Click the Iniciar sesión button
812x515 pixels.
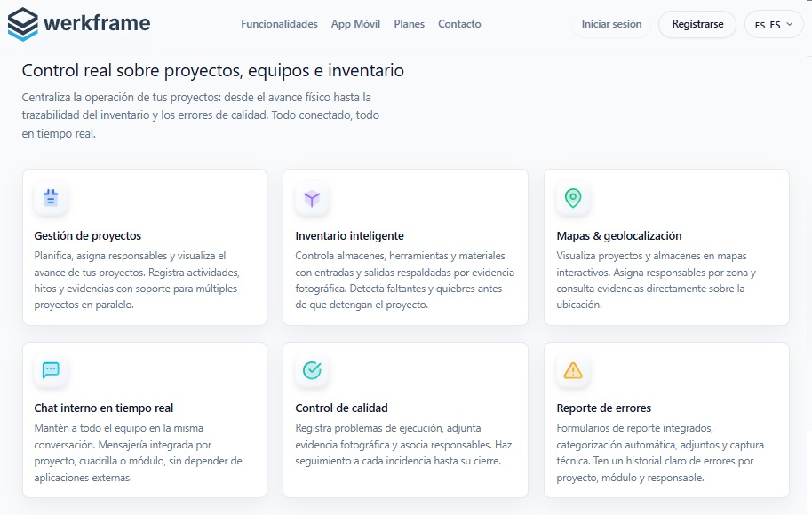(x=611, y=25)
